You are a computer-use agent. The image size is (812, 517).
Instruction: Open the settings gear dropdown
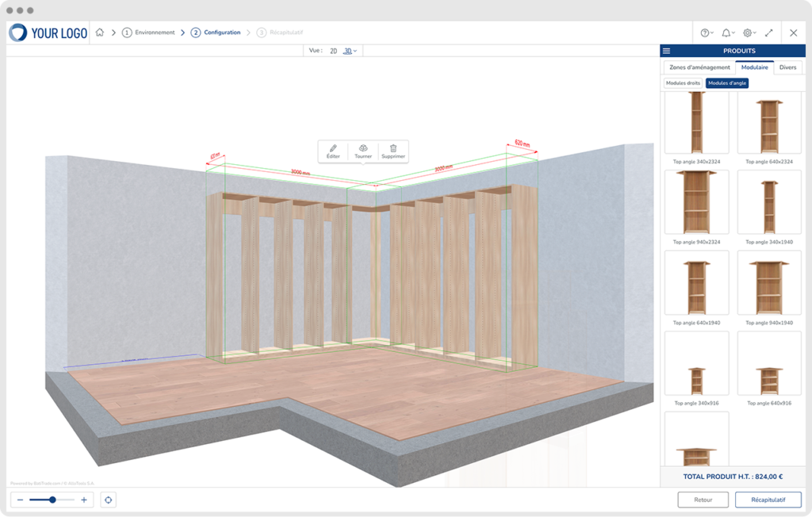tap(749, 33)
